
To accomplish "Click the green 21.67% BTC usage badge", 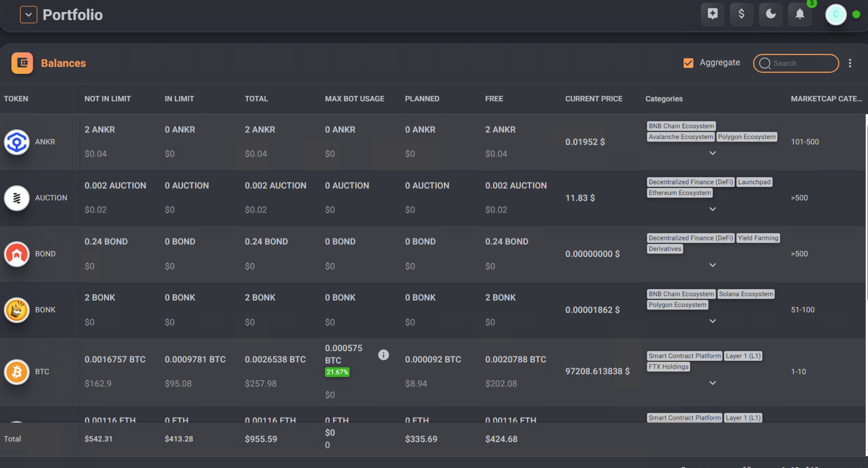I will click(337, 372).
